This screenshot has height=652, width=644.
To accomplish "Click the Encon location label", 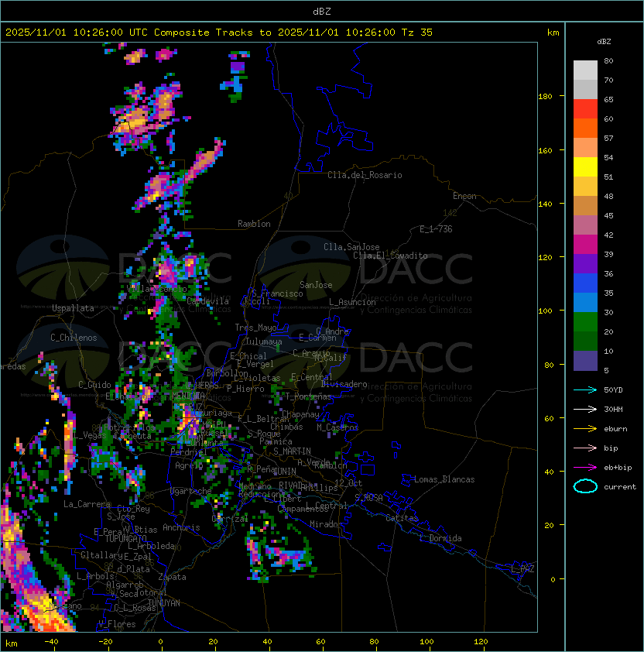I will point(464,196).
